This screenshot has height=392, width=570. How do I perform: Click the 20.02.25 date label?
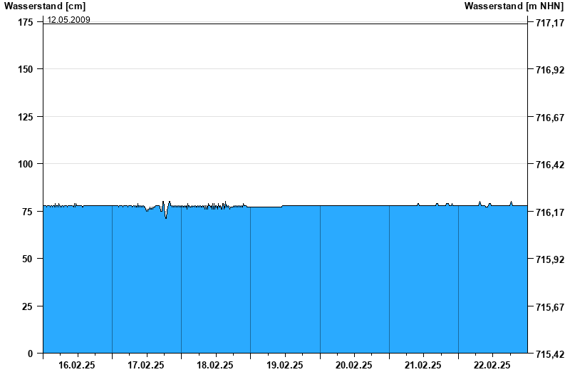click(354, 365)
